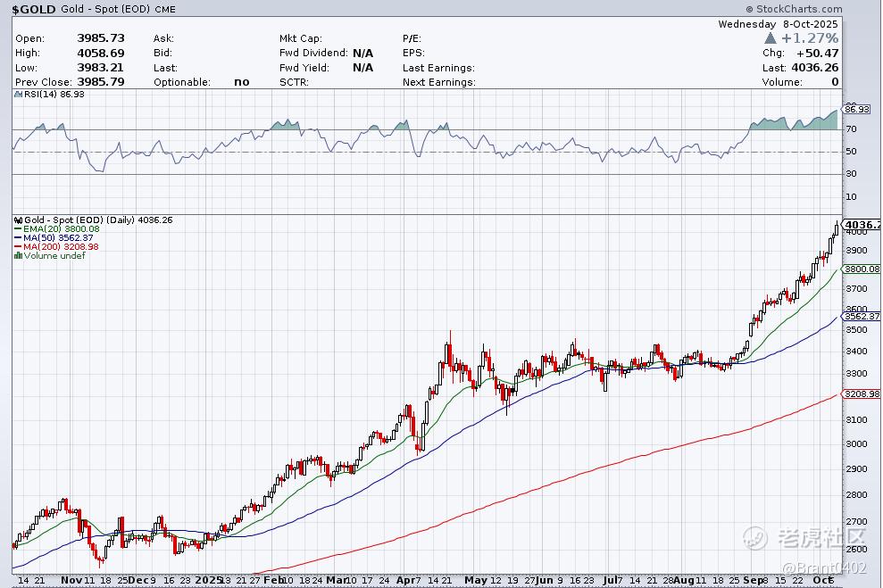
Task: Click the 3400 price axis label
Action: tap(856, 352)
